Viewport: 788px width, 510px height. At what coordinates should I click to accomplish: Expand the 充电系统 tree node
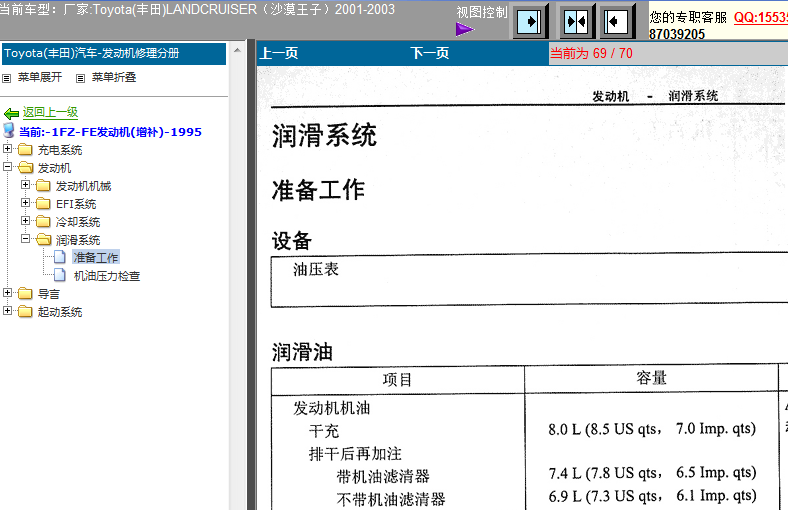click(x=8, y=148)
